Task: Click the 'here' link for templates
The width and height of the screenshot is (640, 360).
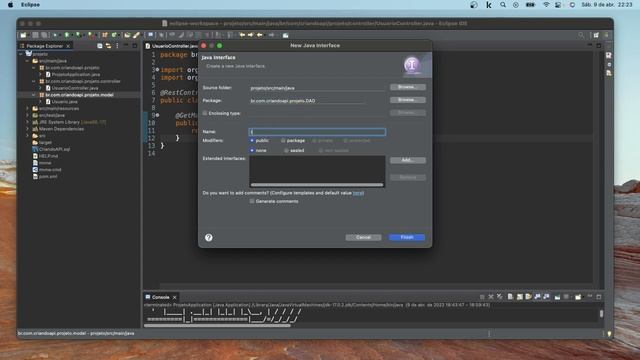Action: click(358, 193)
